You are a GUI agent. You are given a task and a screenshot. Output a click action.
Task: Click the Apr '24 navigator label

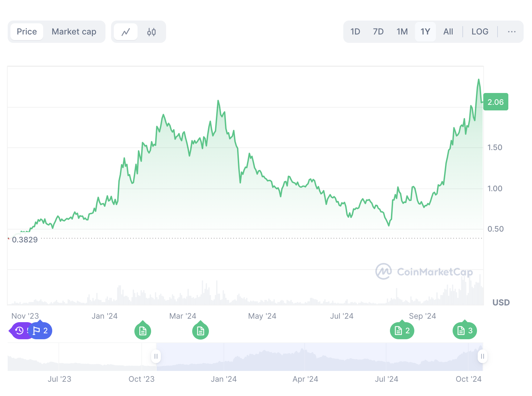305,379
